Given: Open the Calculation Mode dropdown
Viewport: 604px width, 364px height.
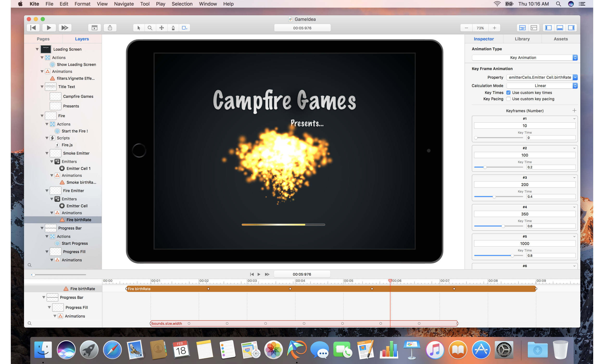Looking at the screenshot, I should click(542, 86).
